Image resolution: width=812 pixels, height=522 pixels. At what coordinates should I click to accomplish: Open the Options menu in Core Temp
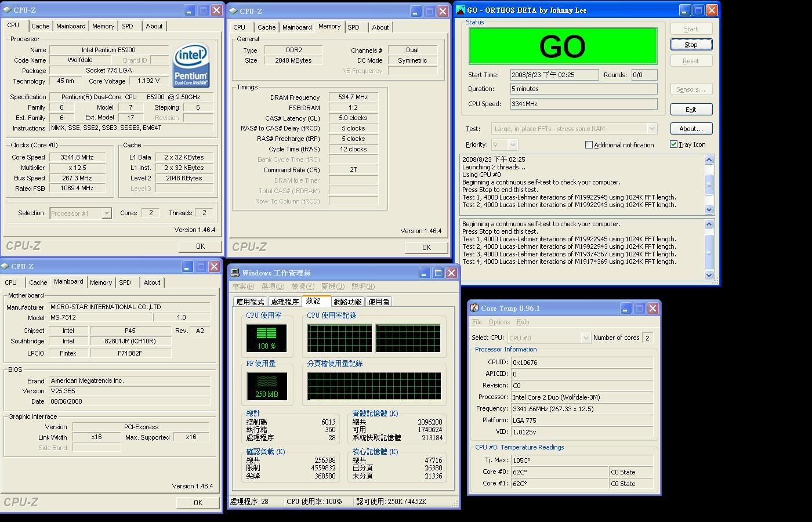[499, 322]
